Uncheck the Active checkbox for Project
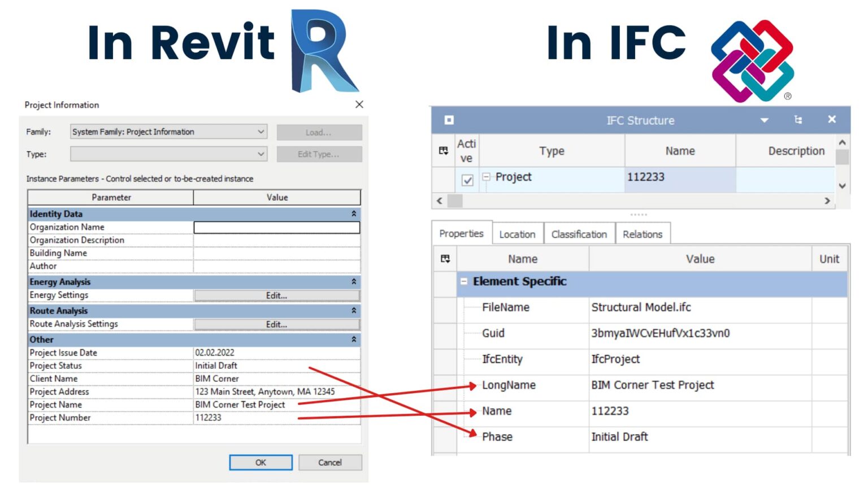 coord(467,180)
